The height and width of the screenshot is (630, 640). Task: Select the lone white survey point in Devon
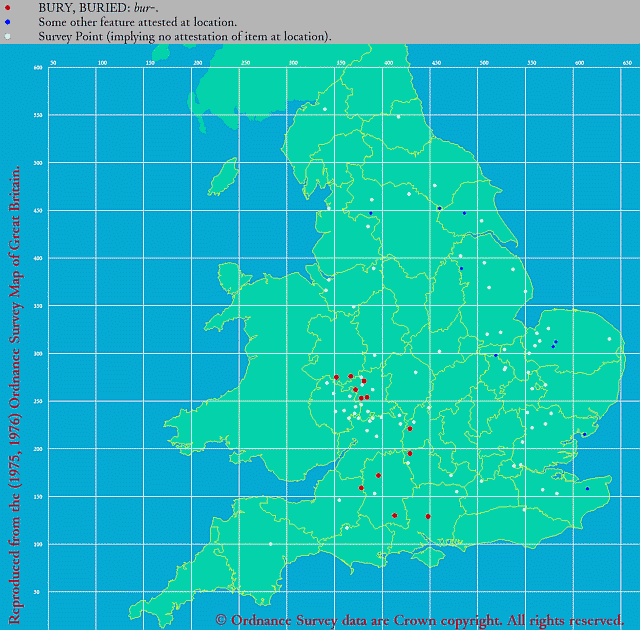pos(270,543)
